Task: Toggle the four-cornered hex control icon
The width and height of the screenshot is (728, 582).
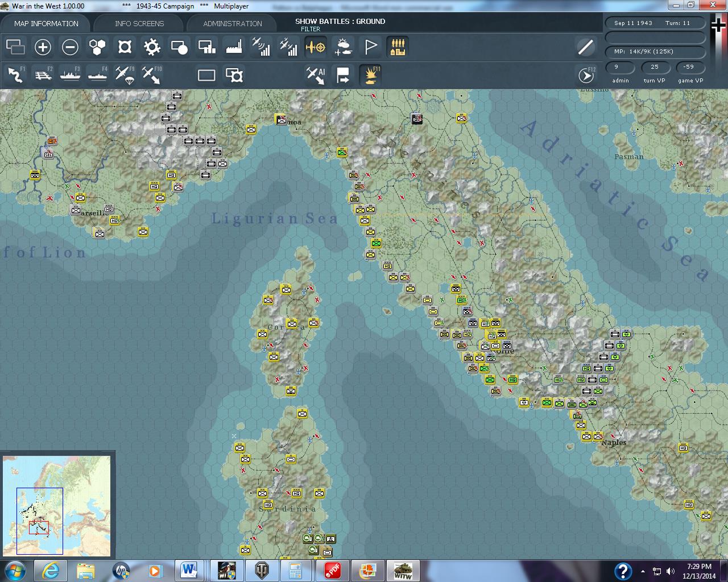Action: click(125, 47)
